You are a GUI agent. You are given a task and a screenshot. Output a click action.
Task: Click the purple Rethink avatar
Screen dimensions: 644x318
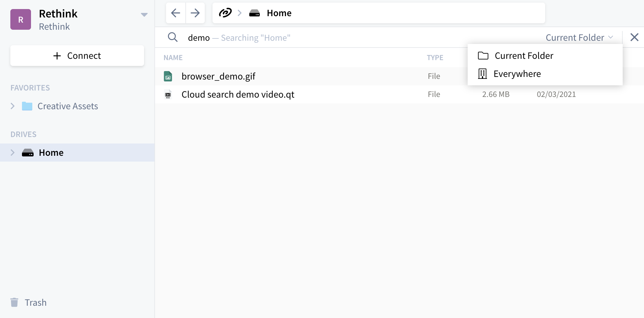[21, 19]
